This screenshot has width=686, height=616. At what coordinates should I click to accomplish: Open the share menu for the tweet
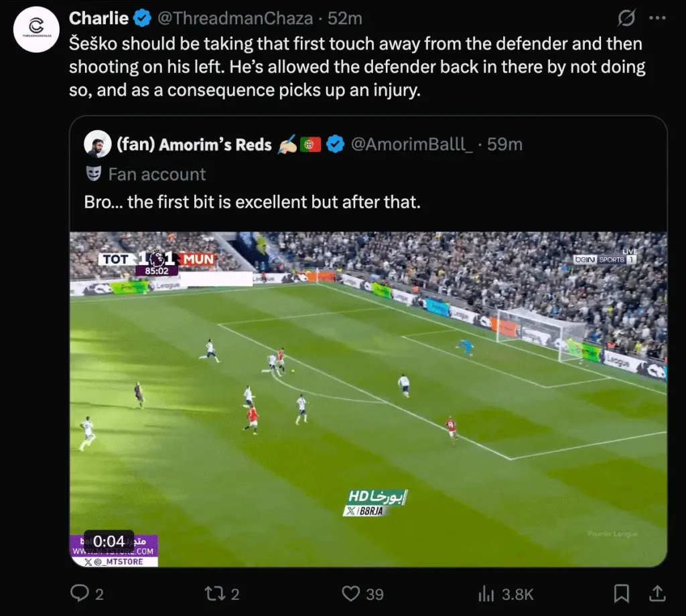[x=659, y=593]
